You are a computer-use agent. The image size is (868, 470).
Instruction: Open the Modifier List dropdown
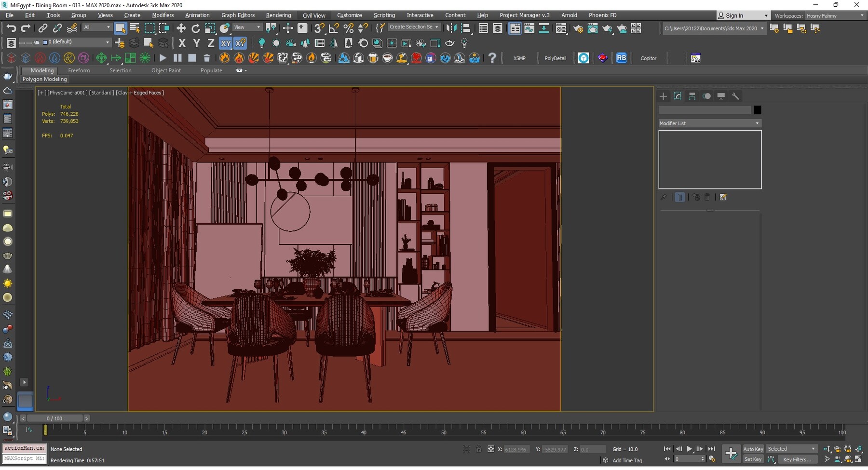pos(709,123)
